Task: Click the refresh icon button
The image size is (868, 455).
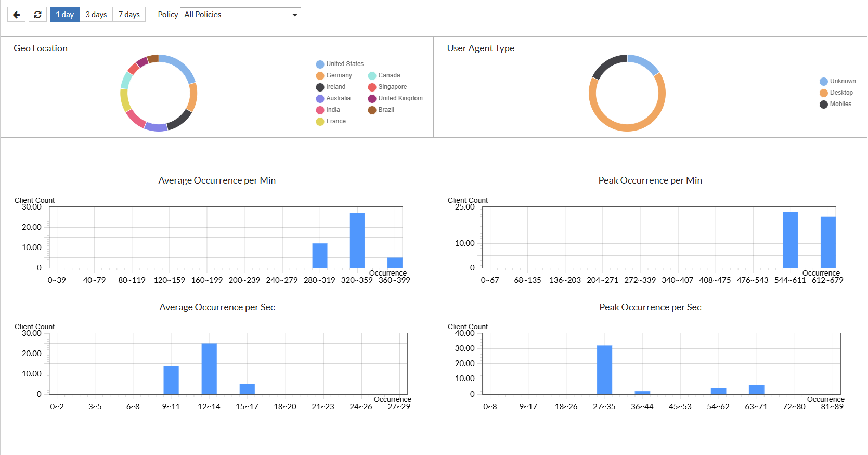Action: 37,15
